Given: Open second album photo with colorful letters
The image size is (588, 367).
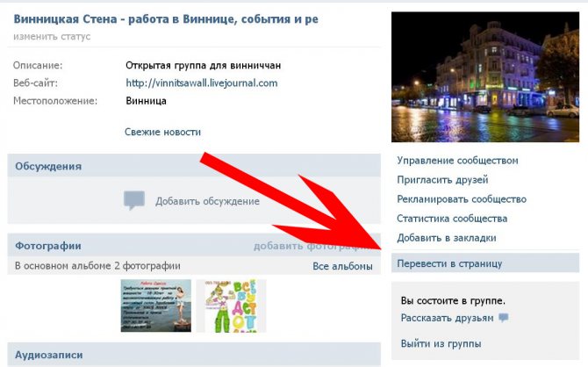Looking at the screenshot, I should pyautogui.click(x=232, y=306).
